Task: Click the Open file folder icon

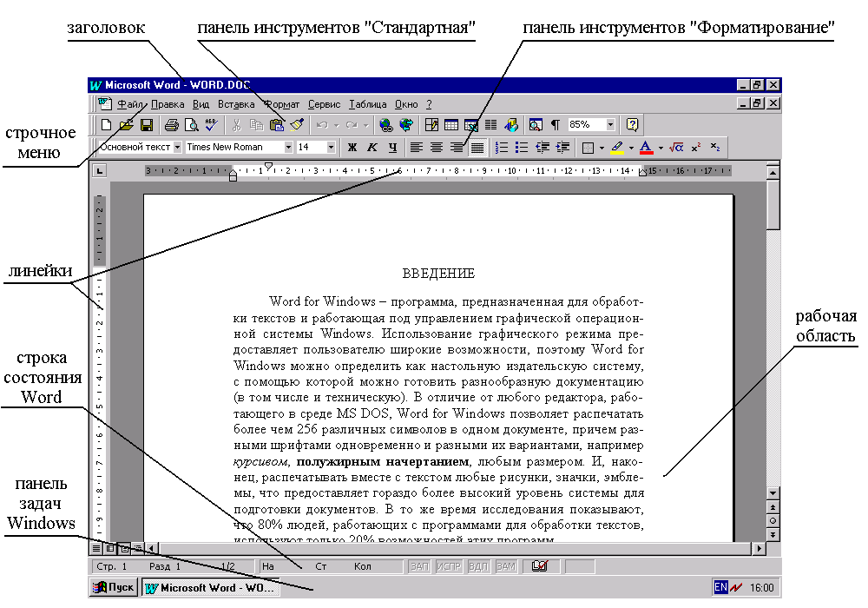Action: (126, 125)
